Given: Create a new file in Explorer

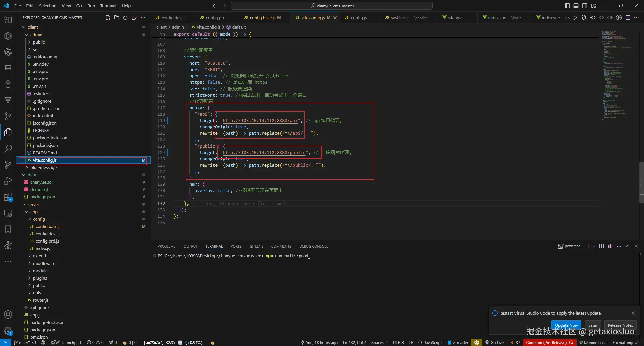Looking at the screenshot, I should pyautogui.click(x=108, y=18).
